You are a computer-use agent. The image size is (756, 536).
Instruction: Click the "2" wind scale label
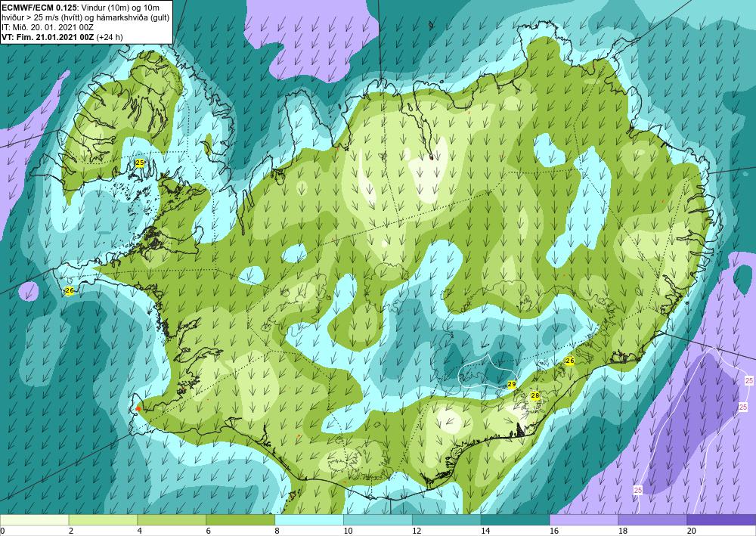(x=71, y=531)
